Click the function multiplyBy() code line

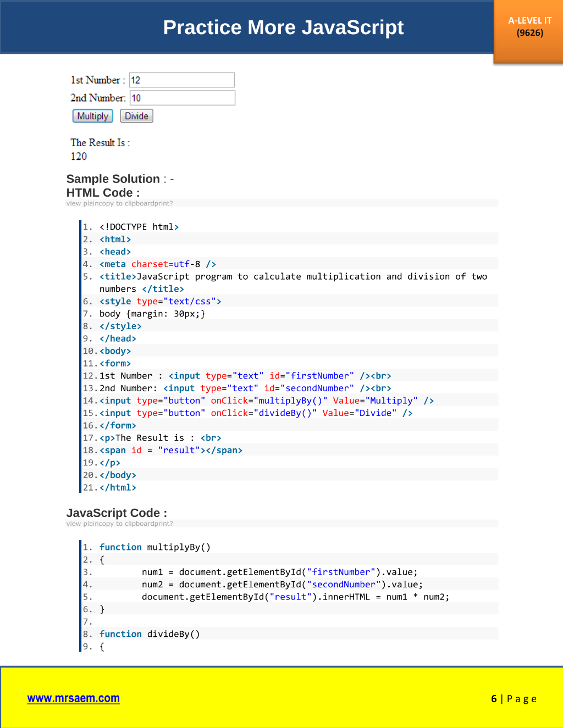tap(290, 547)
